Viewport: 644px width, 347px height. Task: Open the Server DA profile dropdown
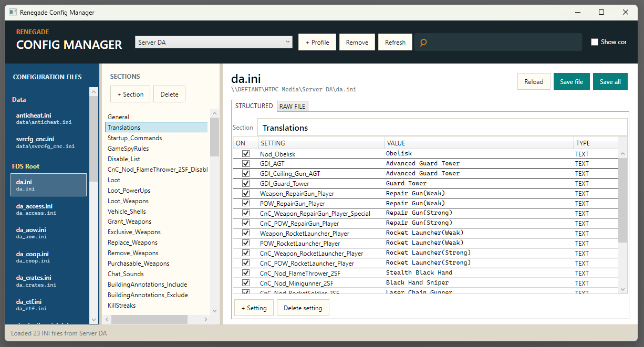click(214, 42)
